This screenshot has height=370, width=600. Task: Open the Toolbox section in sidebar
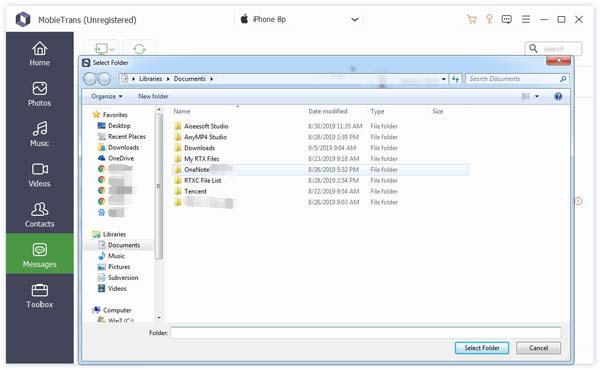coord(39,296)
